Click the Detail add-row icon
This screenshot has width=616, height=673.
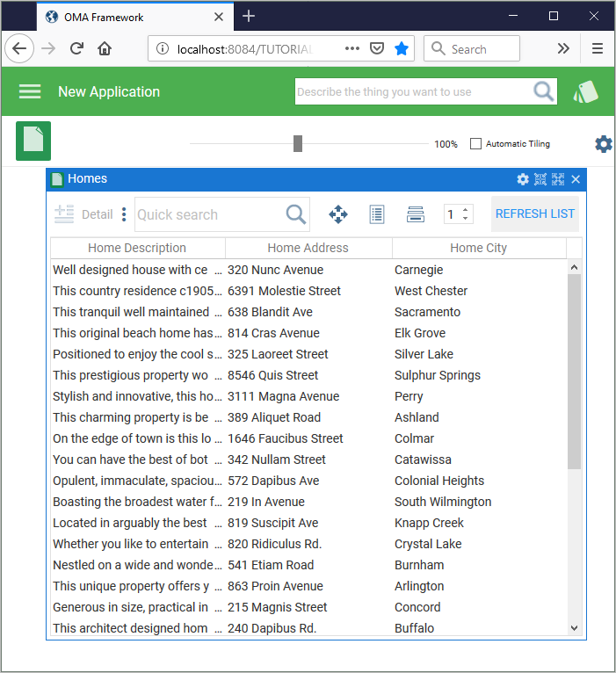coord(64,213)
